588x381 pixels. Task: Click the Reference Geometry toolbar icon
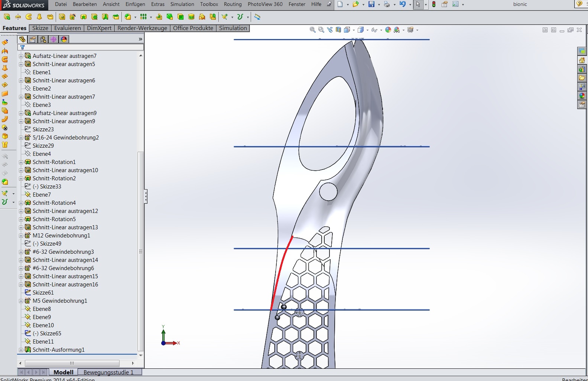(224, 17)
